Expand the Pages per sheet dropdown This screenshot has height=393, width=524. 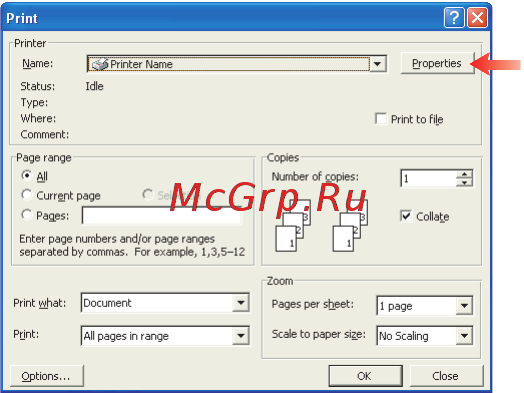pyautogui.click(x=464, y=305)
